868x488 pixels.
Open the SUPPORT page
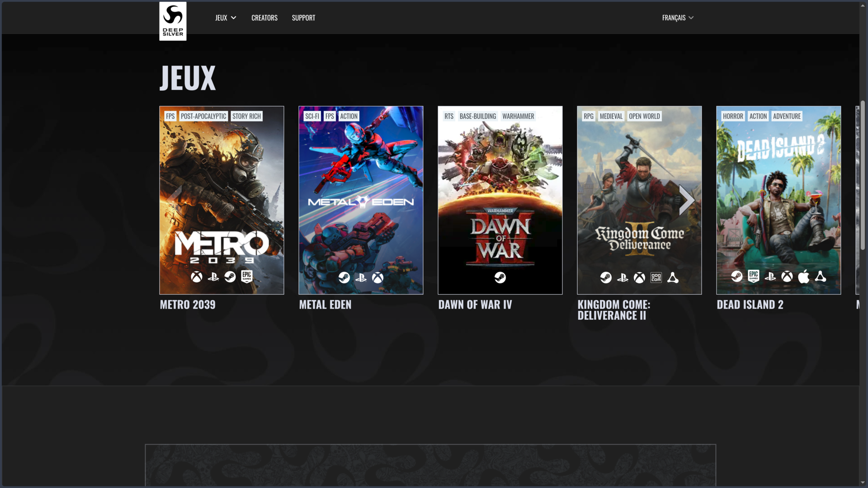click(303, 18)
